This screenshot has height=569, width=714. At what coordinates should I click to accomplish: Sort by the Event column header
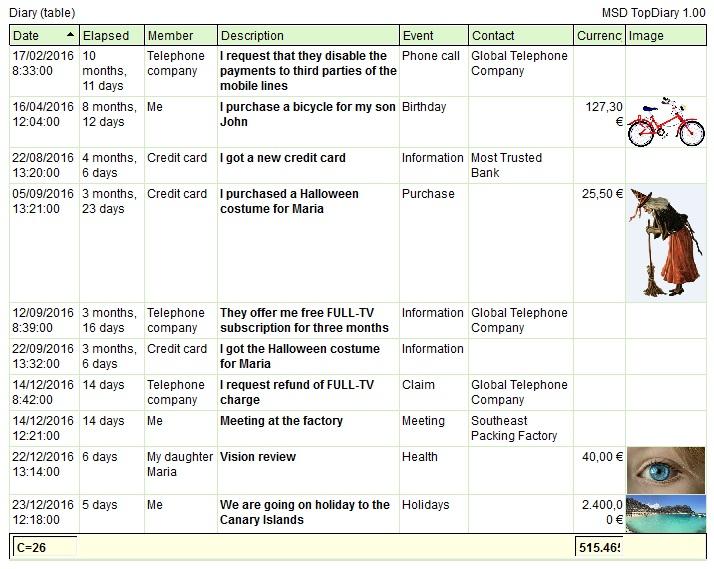(x=434, y=36)
